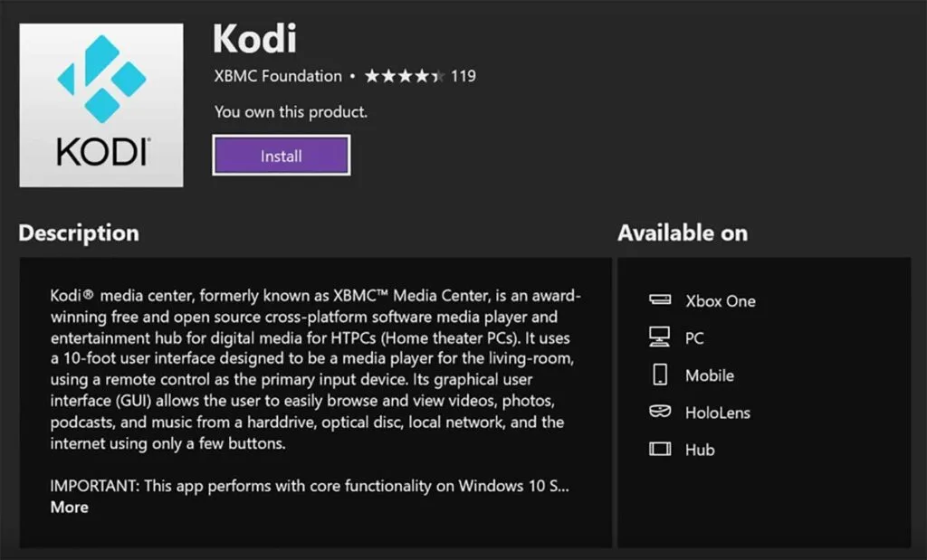Click the 'You own this product' text
Image resolution: width=927 pixels, height=560 pixels.
(x=291, y=112)
